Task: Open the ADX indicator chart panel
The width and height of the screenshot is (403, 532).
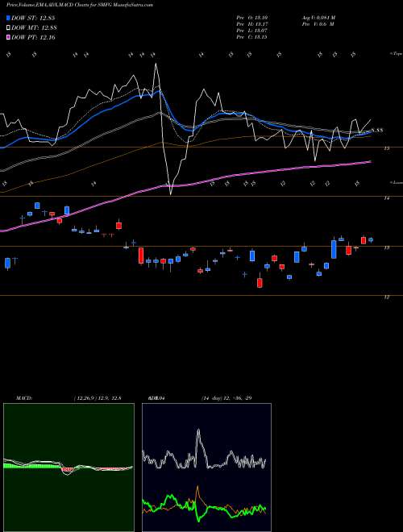Action: (x=206, y=468)
